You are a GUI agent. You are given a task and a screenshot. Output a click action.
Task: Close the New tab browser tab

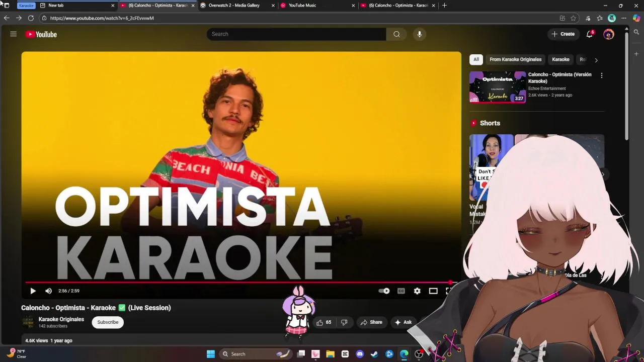click(113, 6)
